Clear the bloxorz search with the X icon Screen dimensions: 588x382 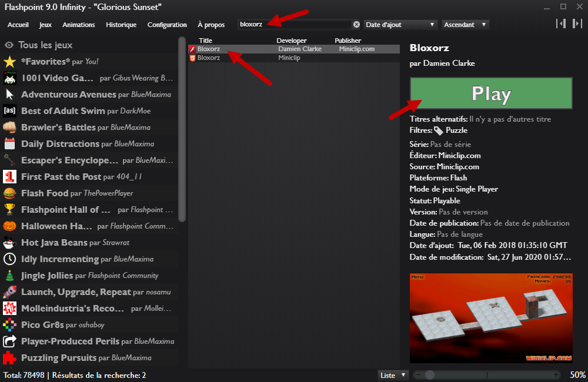pos(356,24)
